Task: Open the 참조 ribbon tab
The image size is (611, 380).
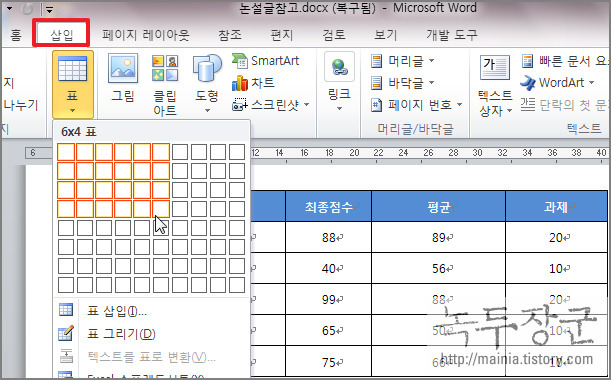Action: click(230, 35)
